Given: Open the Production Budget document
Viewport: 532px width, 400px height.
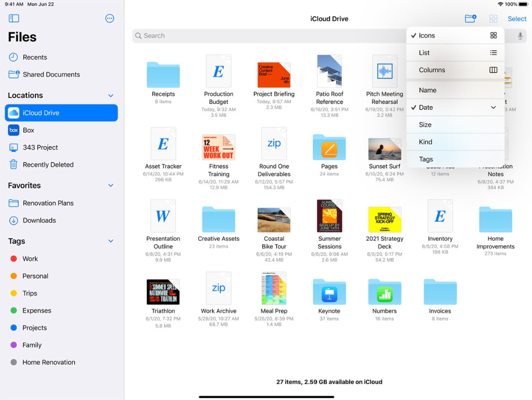Looking at the screenshot, I should [219, 72].
